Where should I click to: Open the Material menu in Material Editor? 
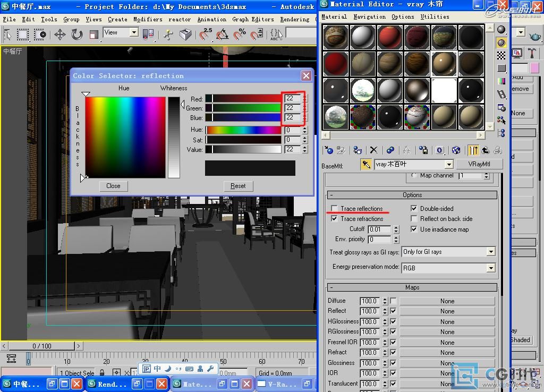click(334, 16)
